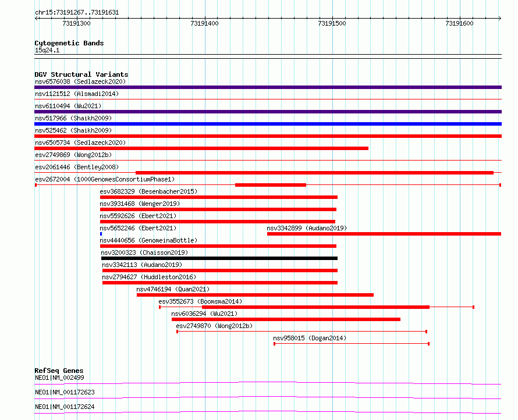Click the blue bar under nsv517966
This screenshot has width=518, height=420.
(268, 124)
